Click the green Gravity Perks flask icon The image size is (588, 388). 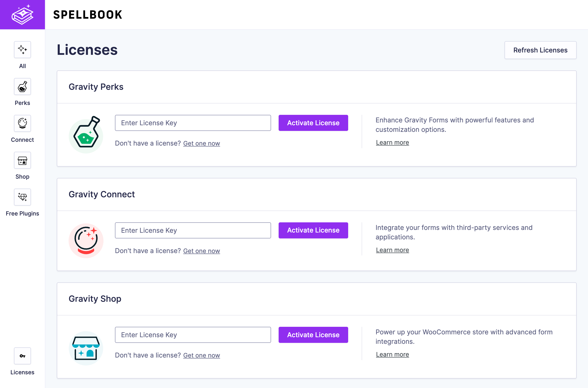coord(86,134)
